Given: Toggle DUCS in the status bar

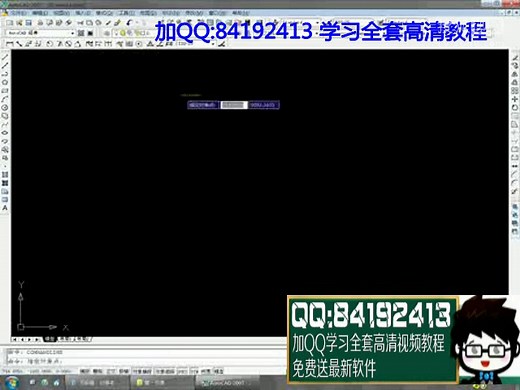Looking at the screenshot, I should tap(183, 371).
